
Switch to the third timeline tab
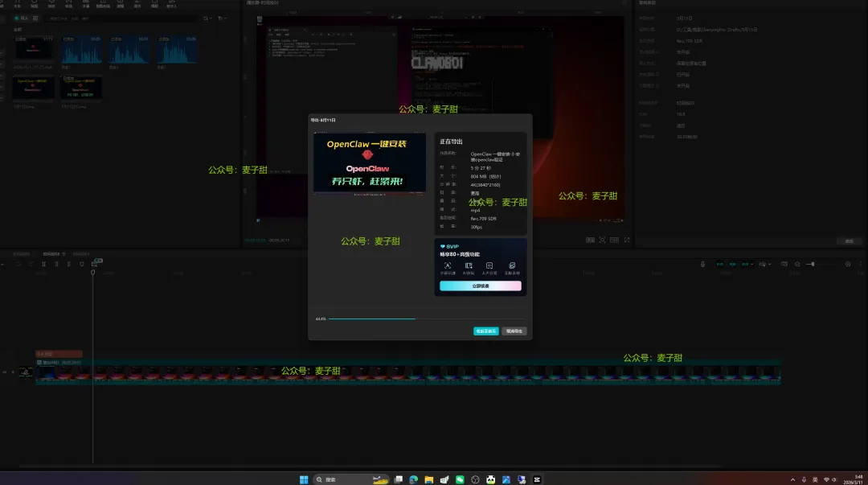[81, 254]
